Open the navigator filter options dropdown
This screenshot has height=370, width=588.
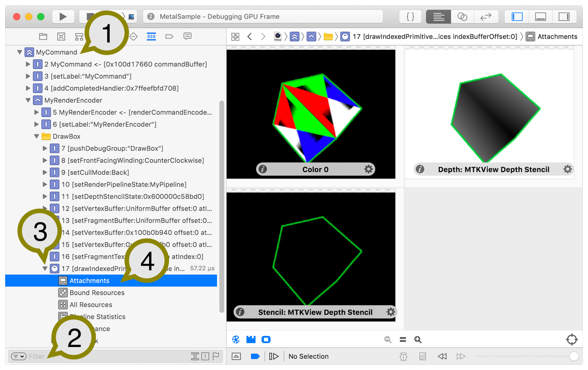point(19,357)
